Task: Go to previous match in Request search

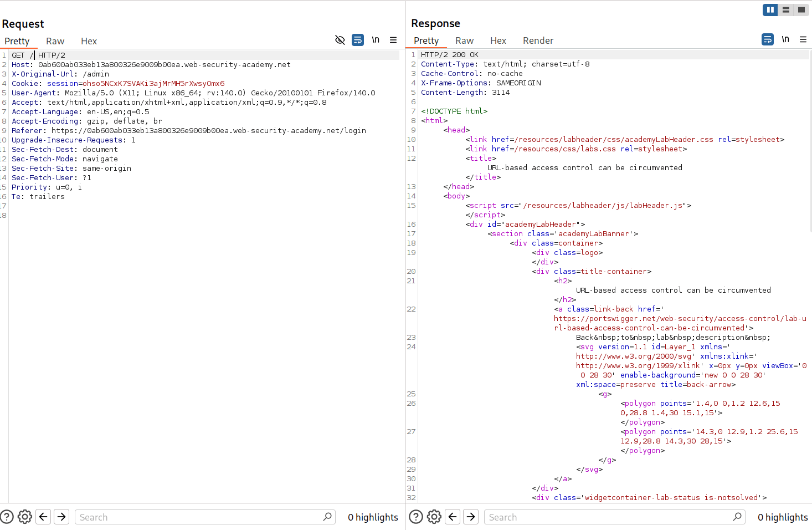Action: (x=43, y=517)
